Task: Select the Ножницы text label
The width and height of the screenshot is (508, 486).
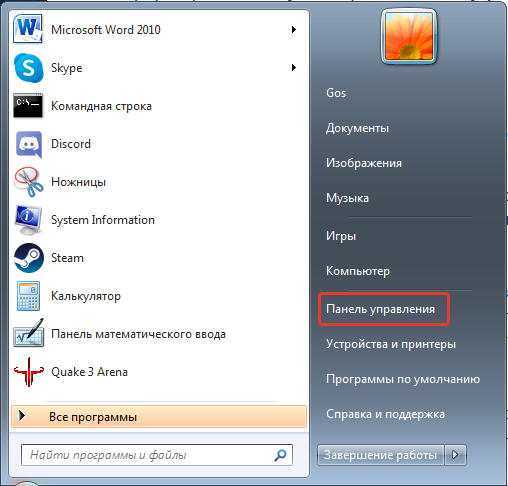Action: (78, 182)
